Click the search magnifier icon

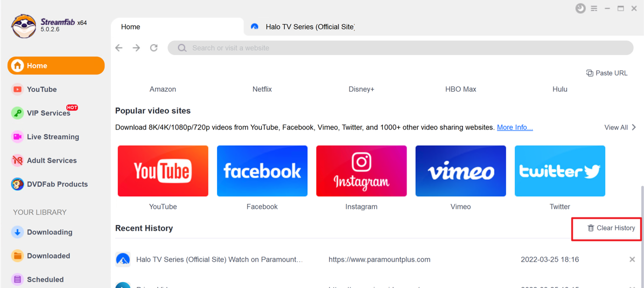pyautogui.click(x=182, y=47)
